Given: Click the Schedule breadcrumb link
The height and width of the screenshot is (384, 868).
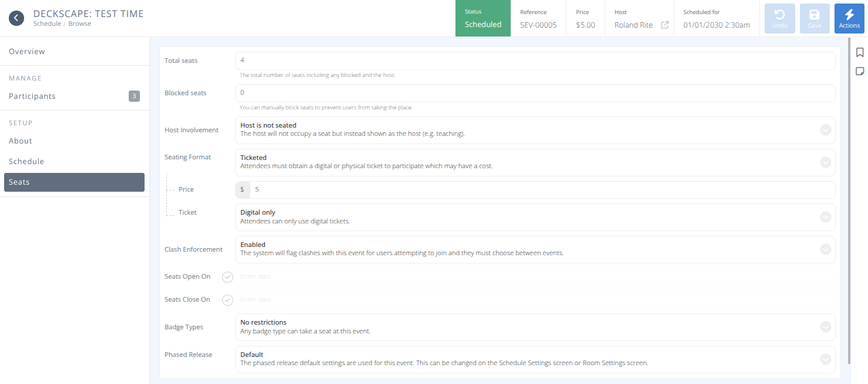Looking at the screenshot, I should click(47, 24).
